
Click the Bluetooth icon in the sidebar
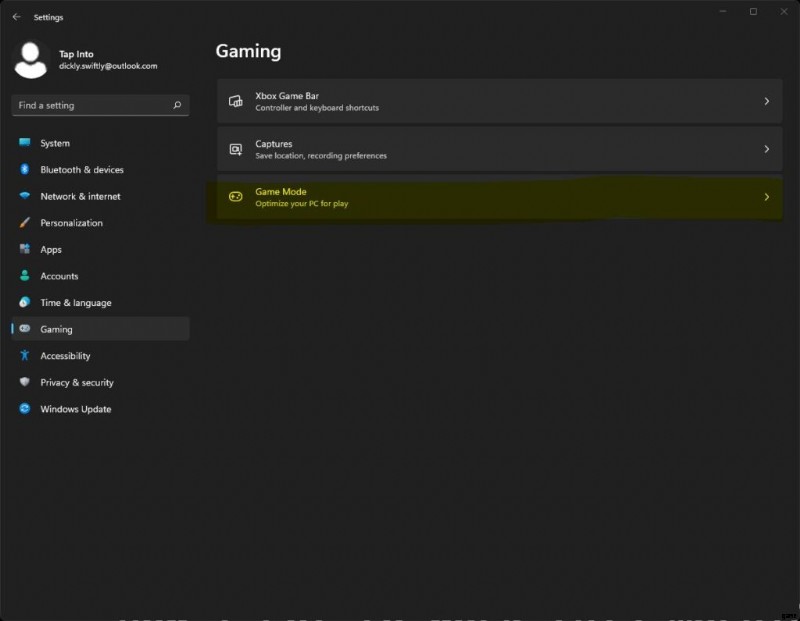pyautogui.click(x=24, y=169)
